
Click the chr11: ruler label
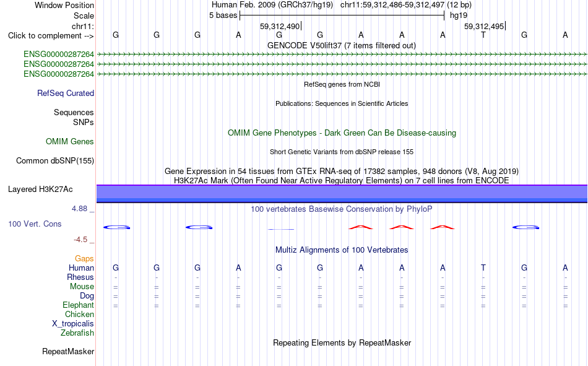pyautogui.click(x=83, y=26)
